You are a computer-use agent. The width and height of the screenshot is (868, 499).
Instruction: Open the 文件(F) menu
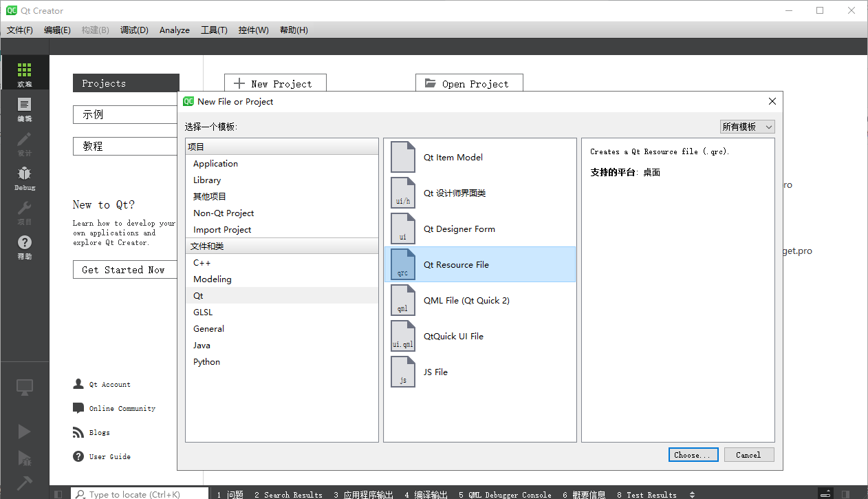click(20, 30)
